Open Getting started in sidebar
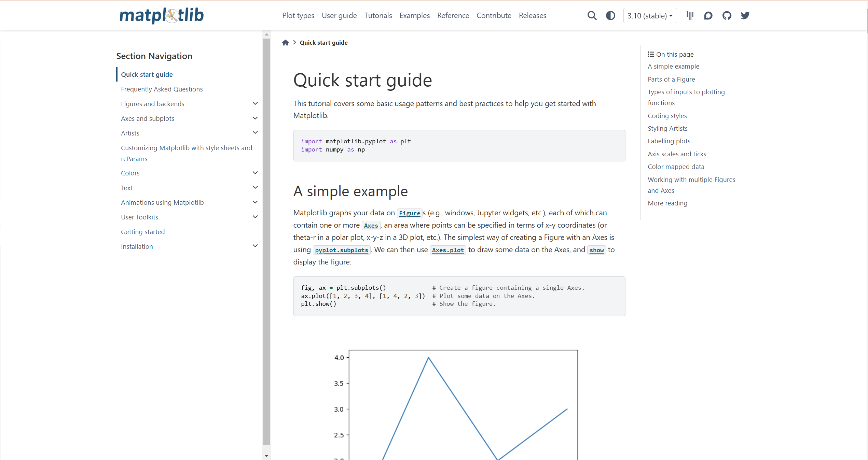This screenshot has width=868, height=460. pyautogui.click(x=143, y=232)
